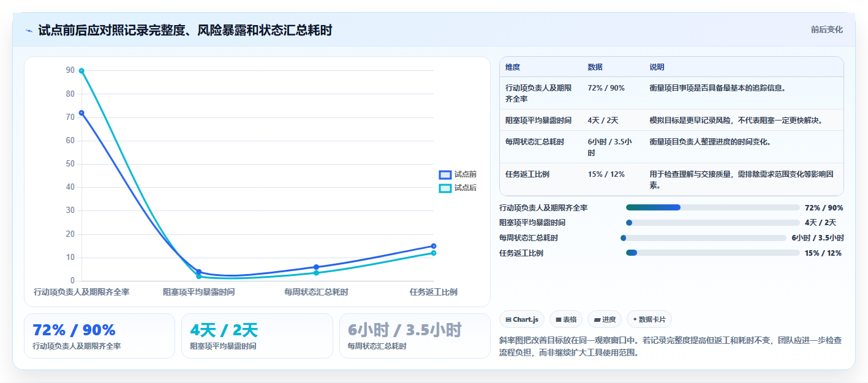
Task: Toggle the 试点前 legend series
Action: tap(458, 175)
